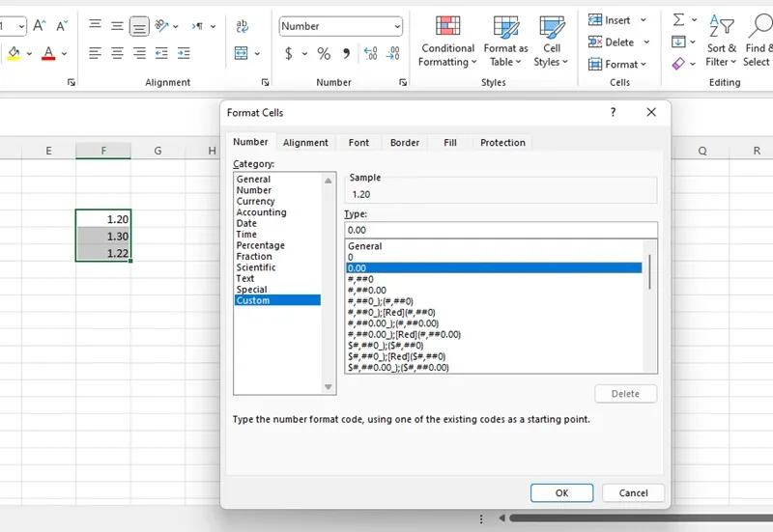
Task: Select column F header
Action: [x=103, y=151]
